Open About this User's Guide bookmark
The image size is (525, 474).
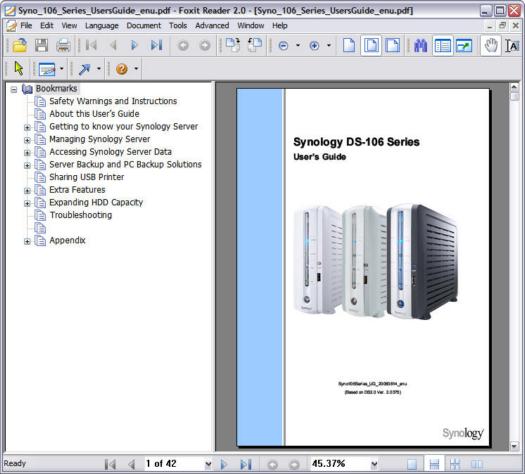click(x=94, y=114)
